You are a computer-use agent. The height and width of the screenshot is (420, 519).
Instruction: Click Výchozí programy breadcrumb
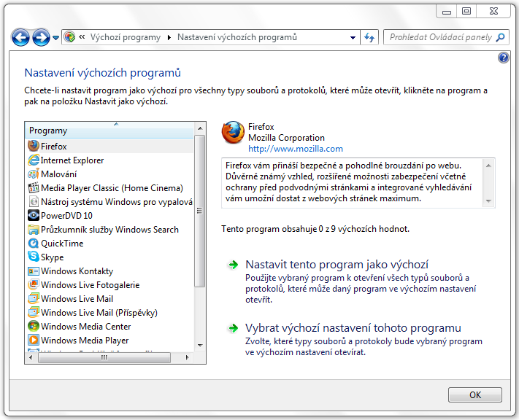125,37
